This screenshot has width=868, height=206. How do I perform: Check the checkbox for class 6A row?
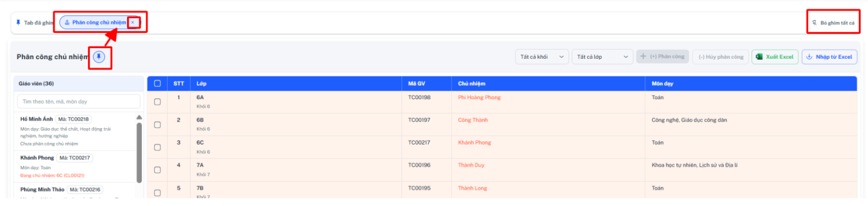(x=157, y=102)
